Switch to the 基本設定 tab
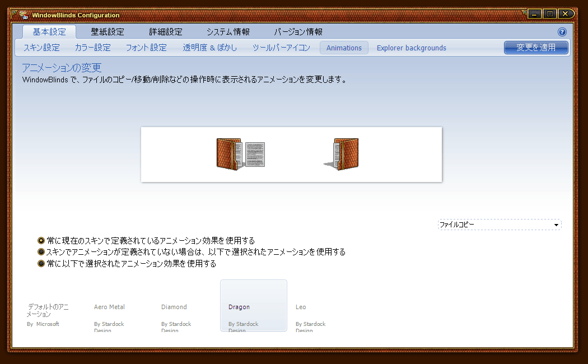 pos(49,32)
